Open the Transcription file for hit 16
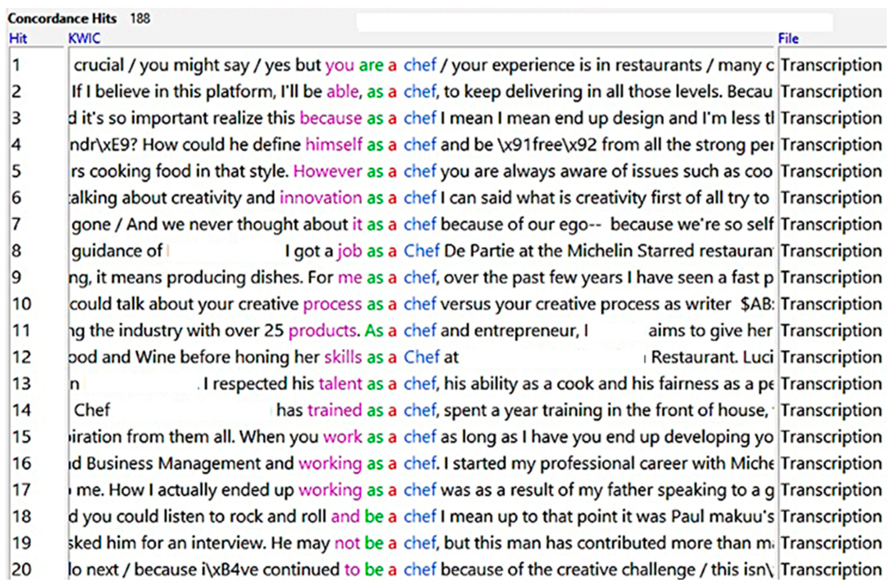Image resolution: width=894 pixels, height=588 pixels. pyautogui.click(x=831, y=464)
